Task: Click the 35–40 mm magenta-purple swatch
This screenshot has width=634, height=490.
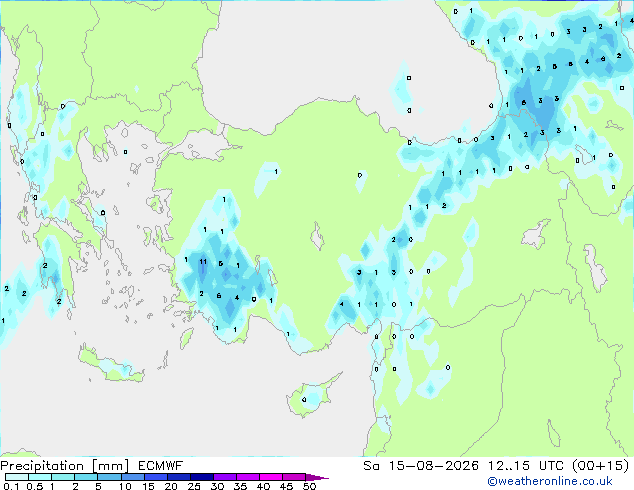Action: click(x=248, y=477)
